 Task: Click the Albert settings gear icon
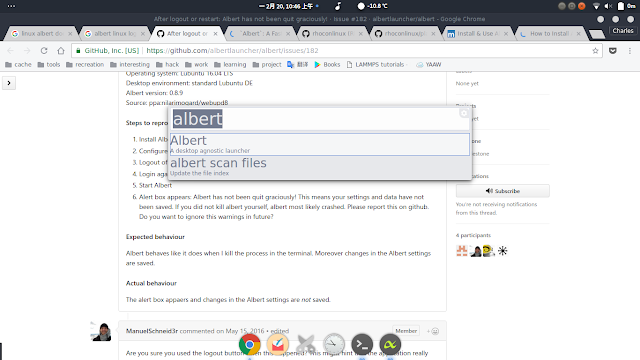(x=464, y=113)
